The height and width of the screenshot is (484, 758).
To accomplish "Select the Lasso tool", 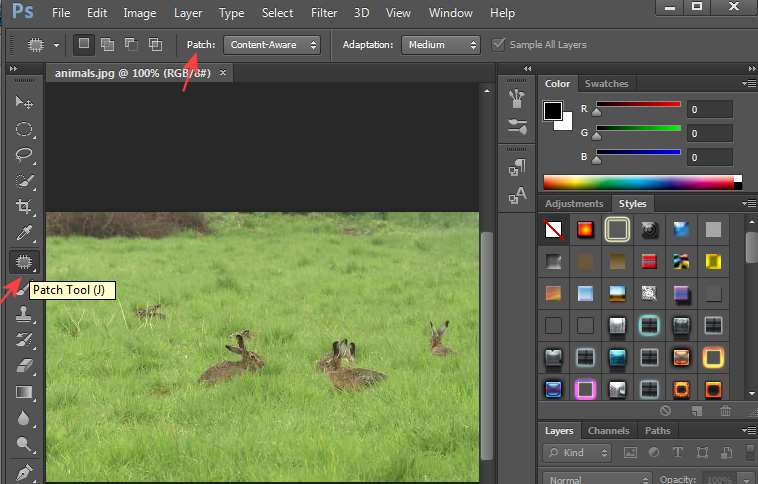I will [x=24, y=155].
